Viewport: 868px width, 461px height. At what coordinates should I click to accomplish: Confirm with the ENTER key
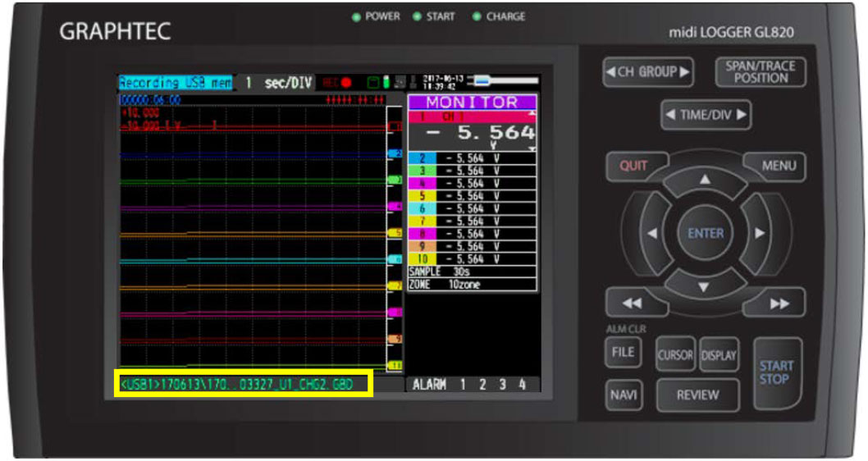pyautogui.click(x=706, y=234)
